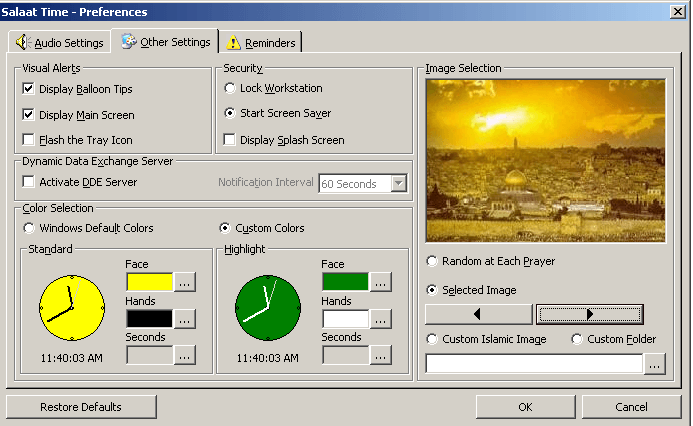
Task: Select Custom Folder option
Action: pyautogui.click(x=577, y=339)
